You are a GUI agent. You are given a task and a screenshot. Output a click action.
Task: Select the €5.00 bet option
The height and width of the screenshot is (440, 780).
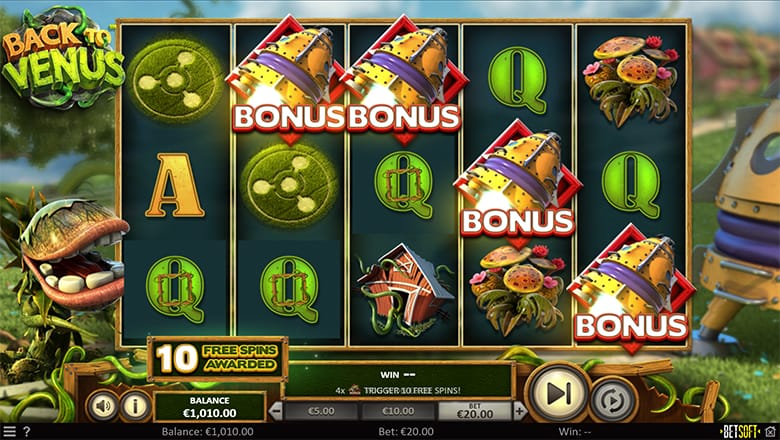coord(321,411)
